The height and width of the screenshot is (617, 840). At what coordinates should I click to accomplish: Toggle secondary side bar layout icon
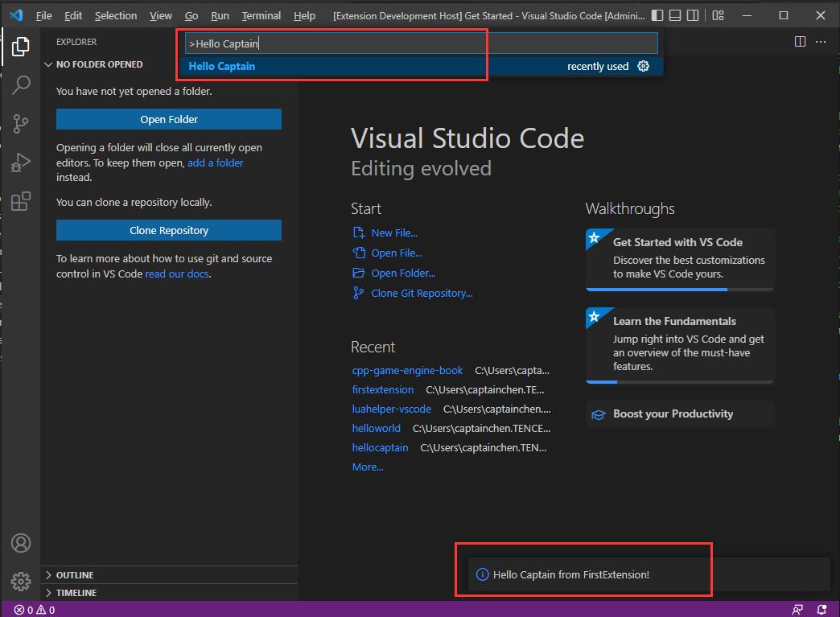click(693, 15)
